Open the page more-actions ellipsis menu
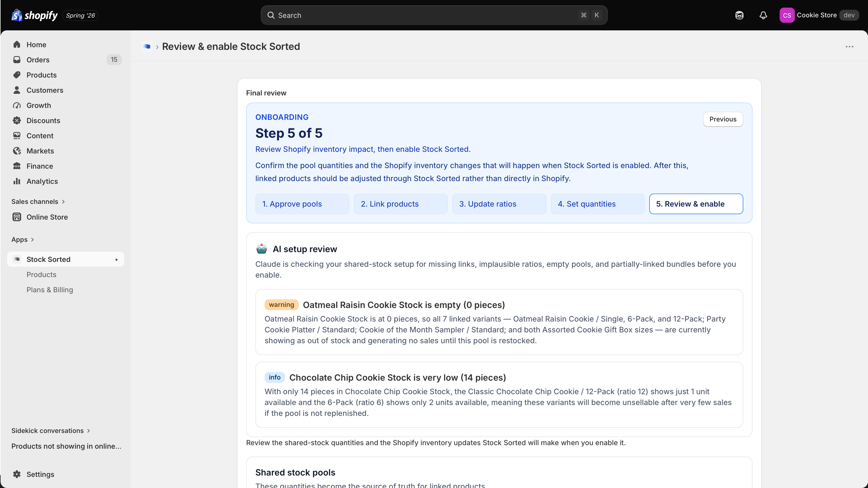 pyautogui.click(x=850, y=47)
